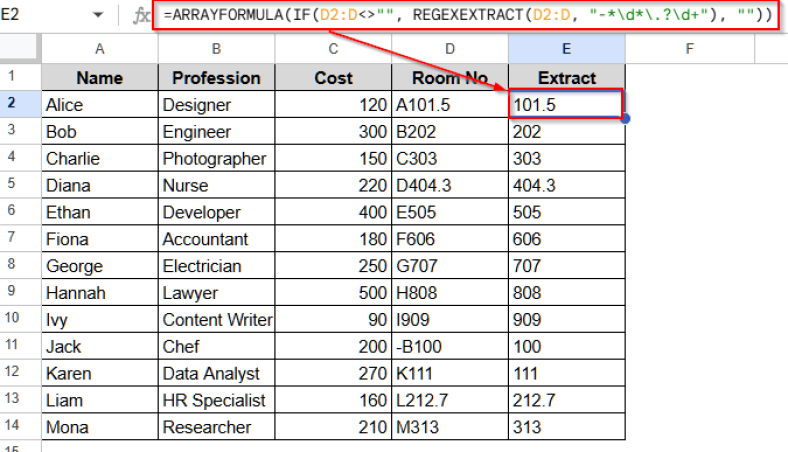Click the Profession header cell
Viewport: 788px width, 452px height.
(216, 77)
